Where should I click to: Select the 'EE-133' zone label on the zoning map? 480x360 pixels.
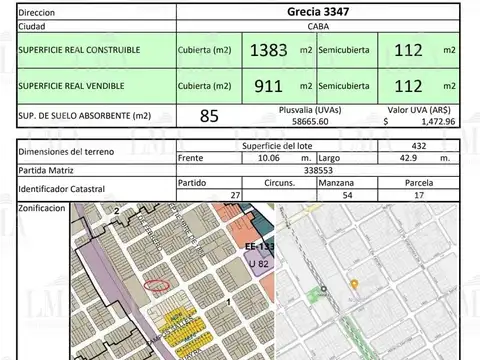tap(259, 247)
